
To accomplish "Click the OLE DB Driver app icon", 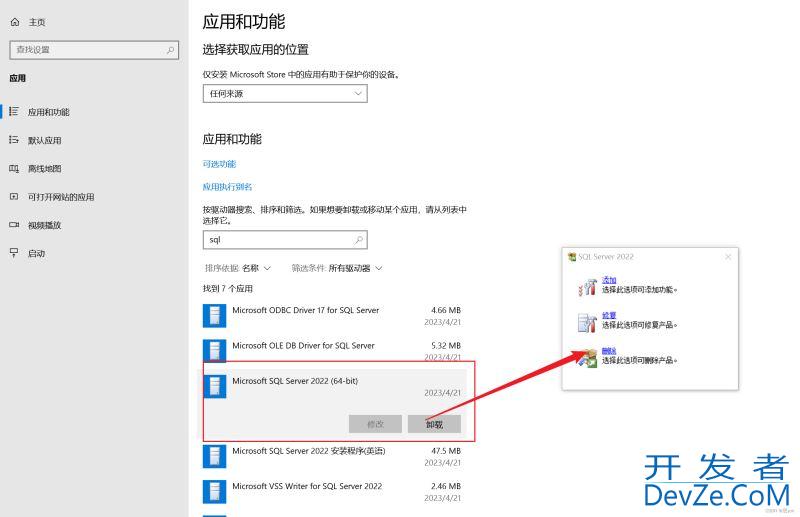I will pyautogui.click(x=214, y=350).
